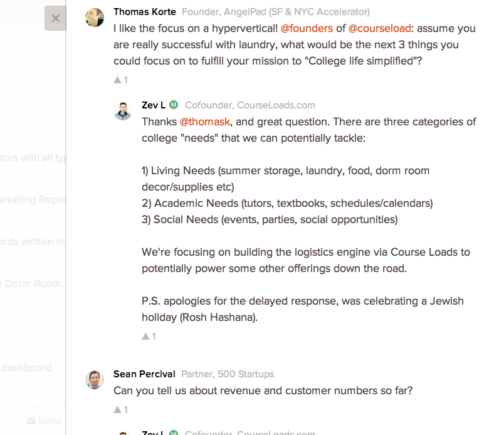The image size is (504, 435).
Task: Open Sean Percival's profile by name
Action: (x=144, y=374)
